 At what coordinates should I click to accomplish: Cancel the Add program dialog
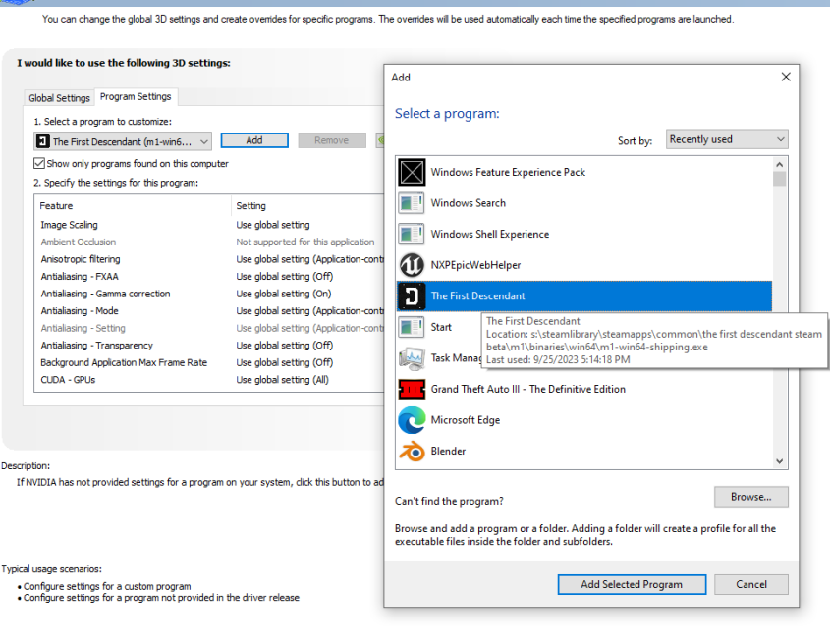click(750, 584)
